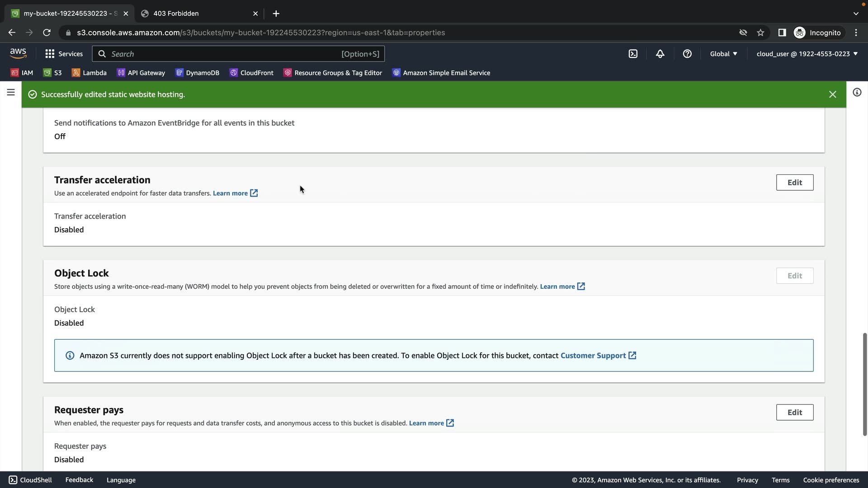868x488 pixels.
Task: Click the page vertical scrollbar
Action: coord(864,384)
